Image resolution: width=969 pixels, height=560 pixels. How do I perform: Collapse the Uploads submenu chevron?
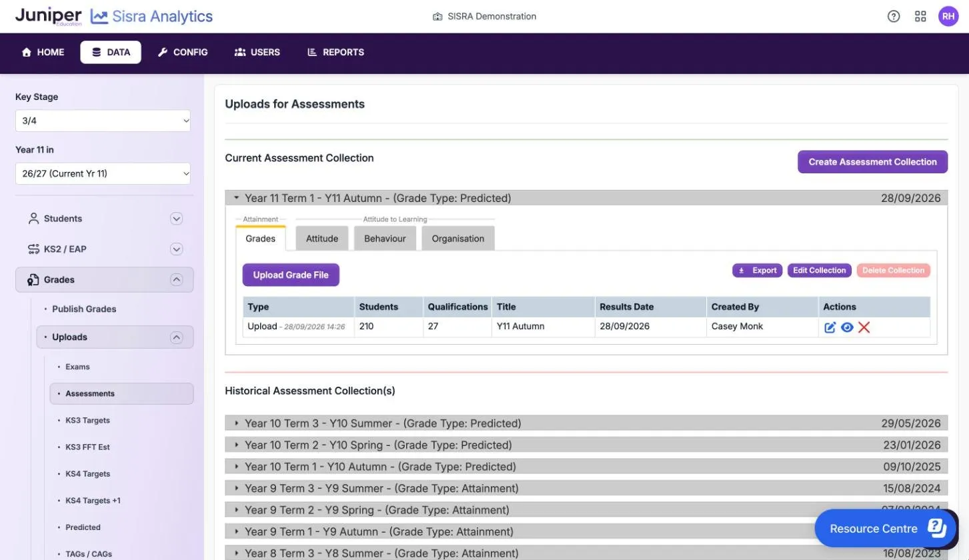(x=176, y=337)
